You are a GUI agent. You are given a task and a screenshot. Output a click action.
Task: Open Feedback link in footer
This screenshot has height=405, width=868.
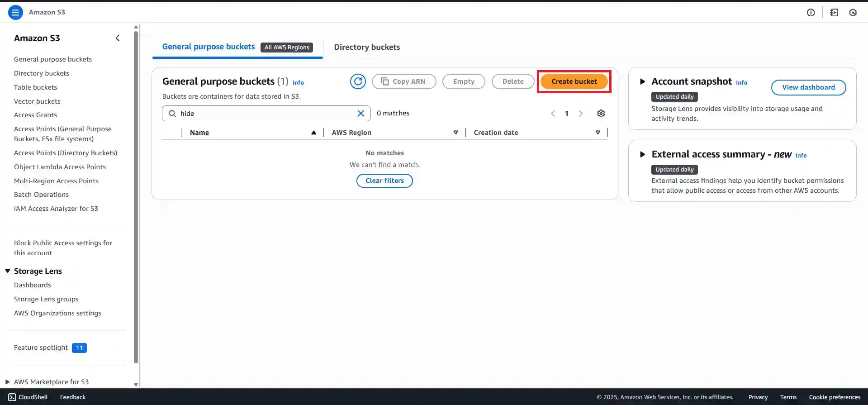tap(73, 397)
